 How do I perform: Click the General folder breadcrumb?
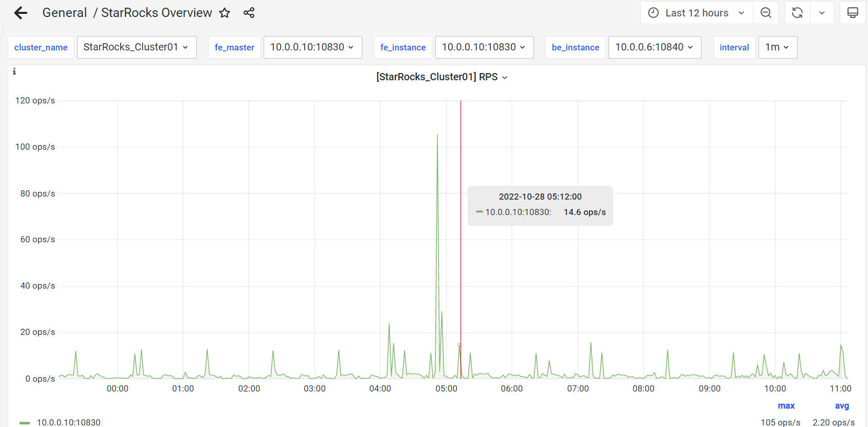(64, 13)
